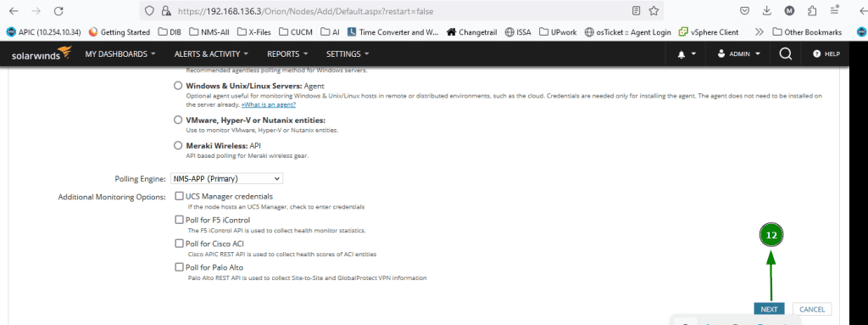Viewport: 868px width, 325px height.
Task: Open the Help question mark button
Action: (826, 54)
